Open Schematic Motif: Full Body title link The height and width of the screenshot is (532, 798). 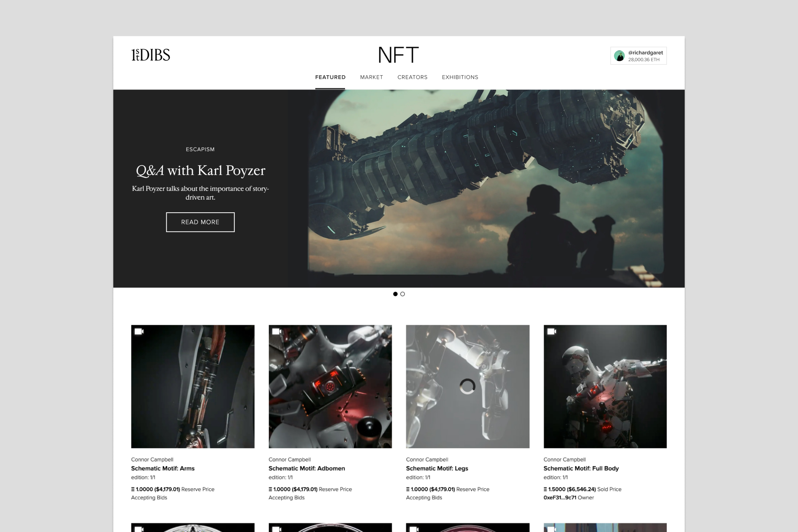[x=581, y=468]
